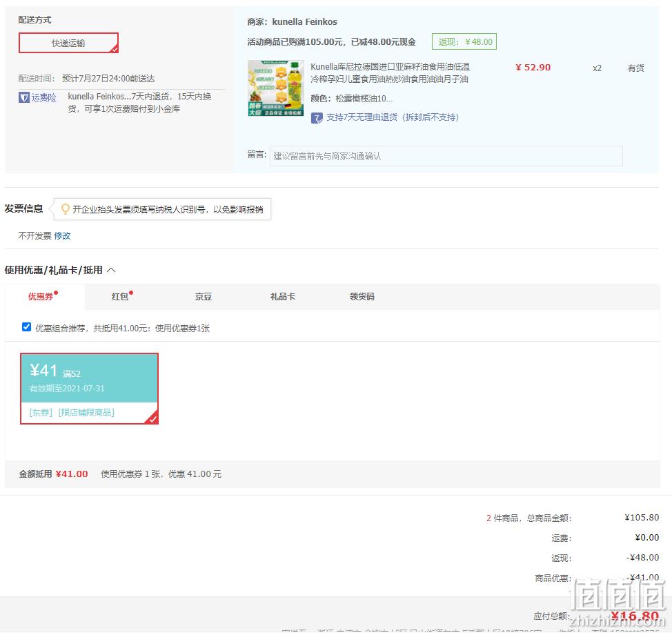The width and height of the screenshot is (672, 633).
Task: Switch to the 领货码 tab
Action: coord(362,296)
